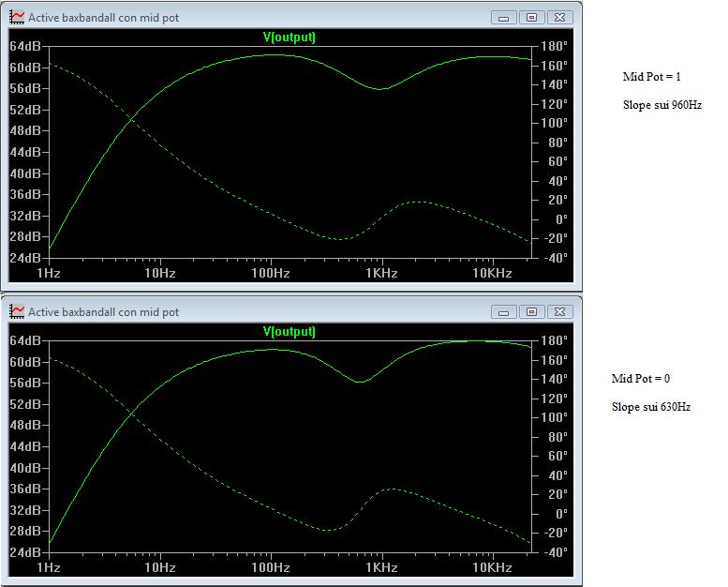Close the top plot window
Screen dimensions: 728x587
click(x=559, y=17)
